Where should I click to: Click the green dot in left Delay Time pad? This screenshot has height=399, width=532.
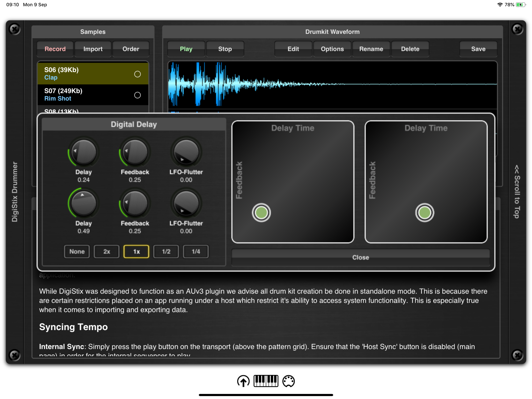(x=261, y=213)
